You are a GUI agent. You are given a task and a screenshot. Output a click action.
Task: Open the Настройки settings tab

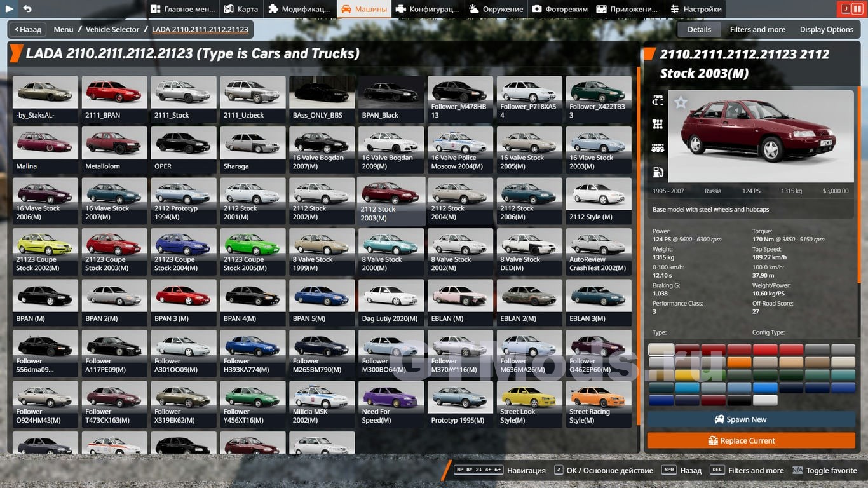point(696,9)
